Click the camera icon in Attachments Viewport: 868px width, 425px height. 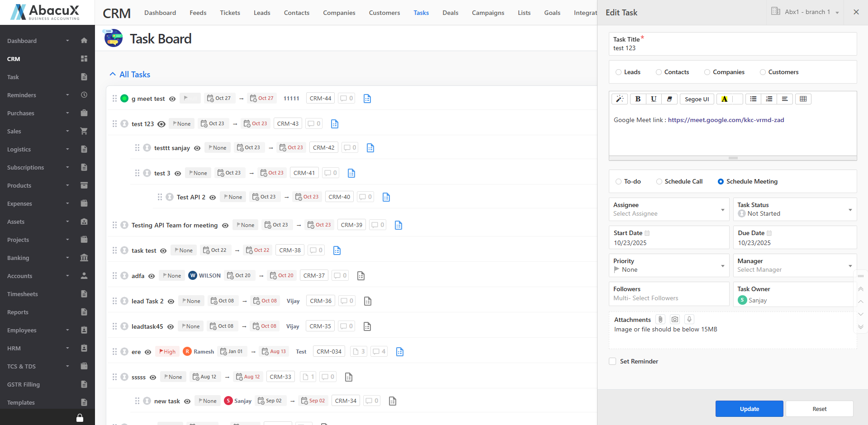click(675, 319)
